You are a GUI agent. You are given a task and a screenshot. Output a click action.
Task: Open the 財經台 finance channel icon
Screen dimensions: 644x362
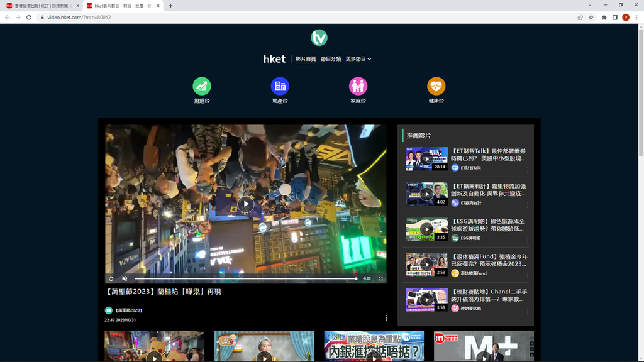click(202, 86)
